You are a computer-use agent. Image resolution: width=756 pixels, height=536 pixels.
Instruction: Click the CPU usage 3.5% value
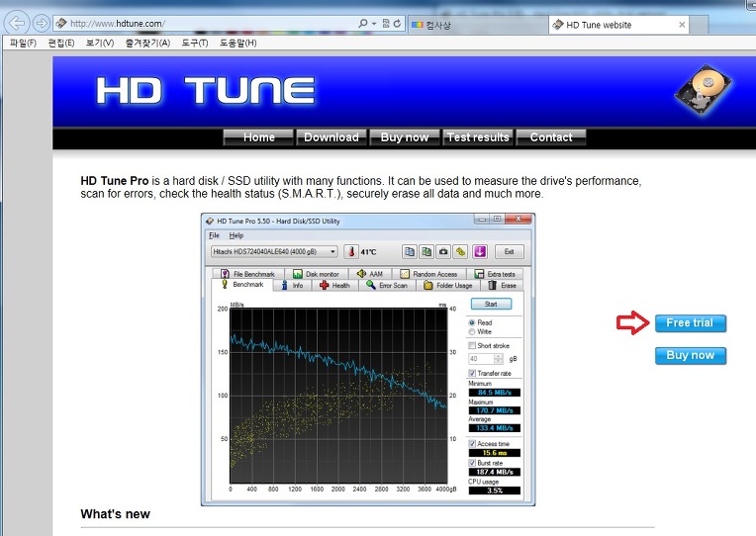pyautogui.click(x=495, y=491)
